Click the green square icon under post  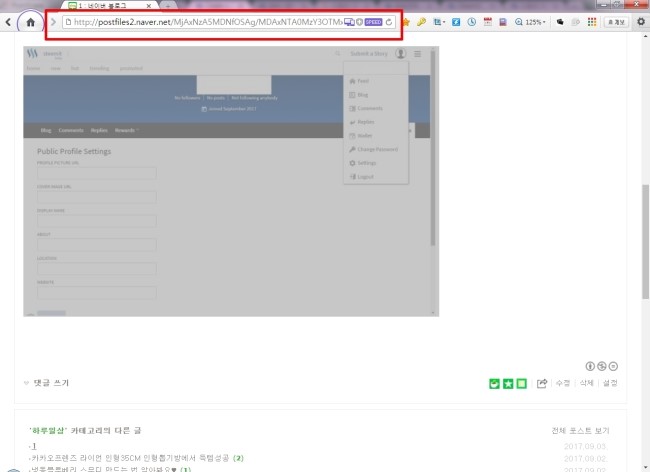[521, 383]
